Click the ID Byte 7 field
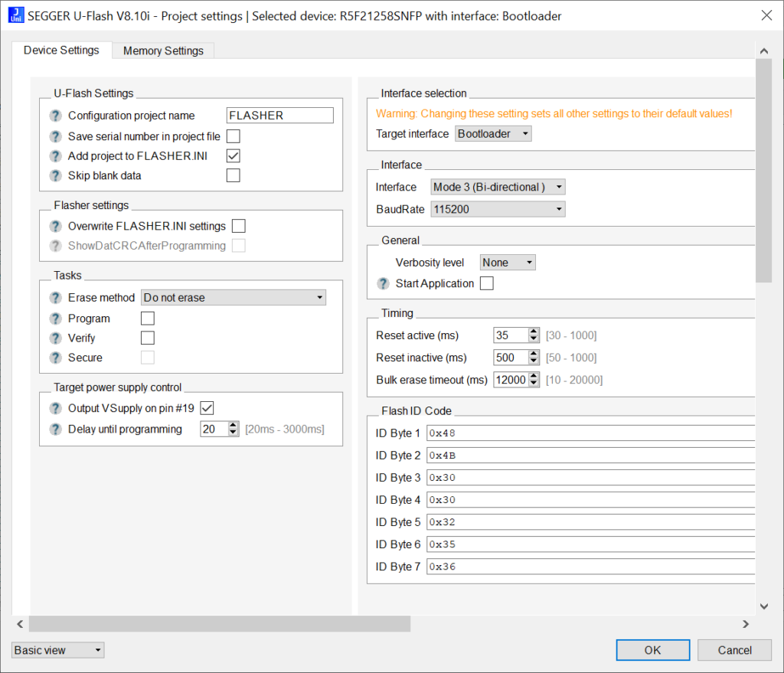 coord(590,567)
